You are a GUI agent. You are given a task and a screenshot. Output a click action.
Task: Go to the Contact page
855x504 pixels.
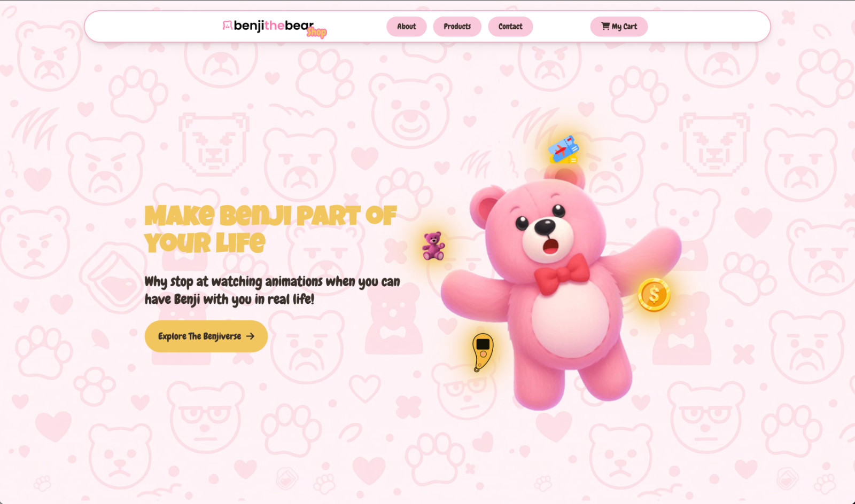coord(510,27)
